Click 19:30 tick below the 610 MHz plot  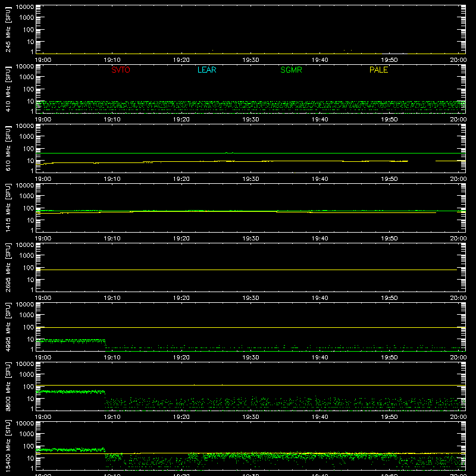[x=250, y=179]
